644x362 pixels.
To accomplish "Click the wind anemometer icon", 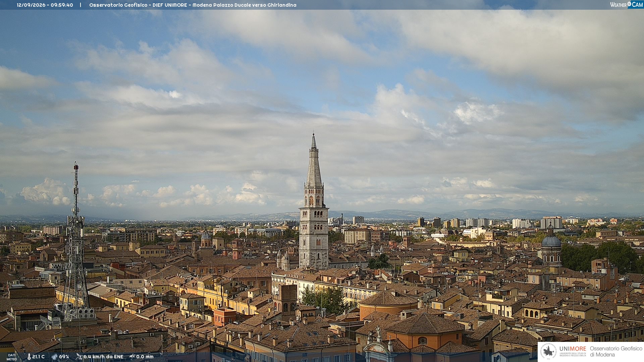I will click(79, 357).
